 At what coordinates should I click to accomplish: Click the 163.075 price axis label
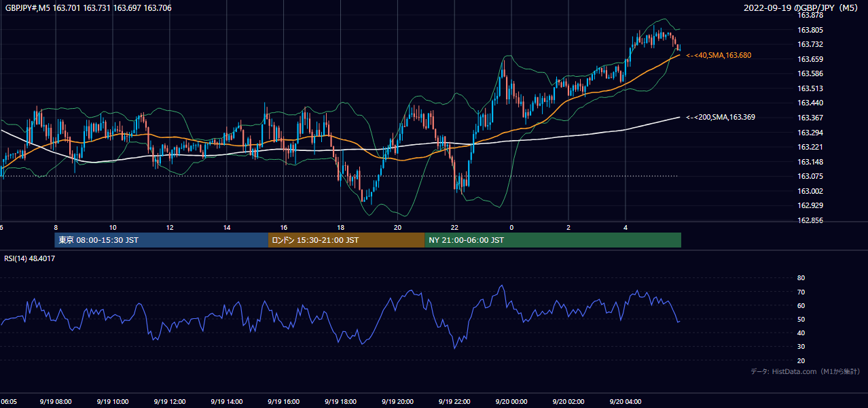coord(810,176)
